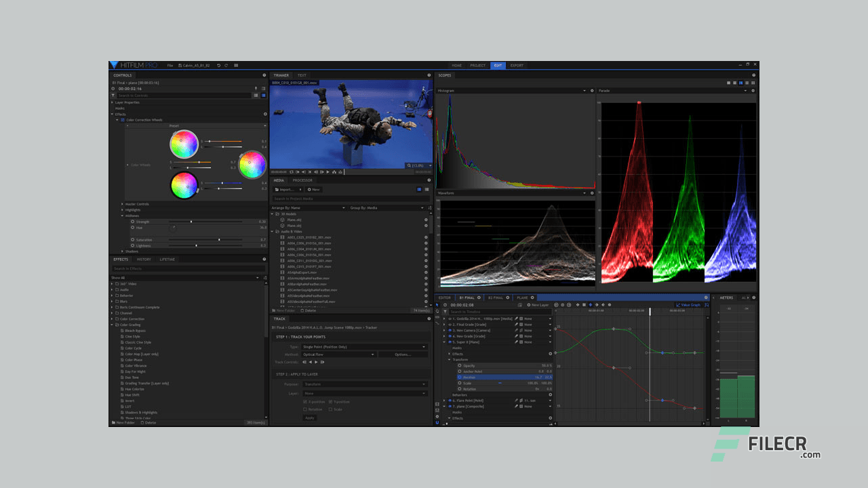The height and width of the screenshot is (488, 868).
Task: Click the Options button next to the tracking method
Action: click(403, 354)
